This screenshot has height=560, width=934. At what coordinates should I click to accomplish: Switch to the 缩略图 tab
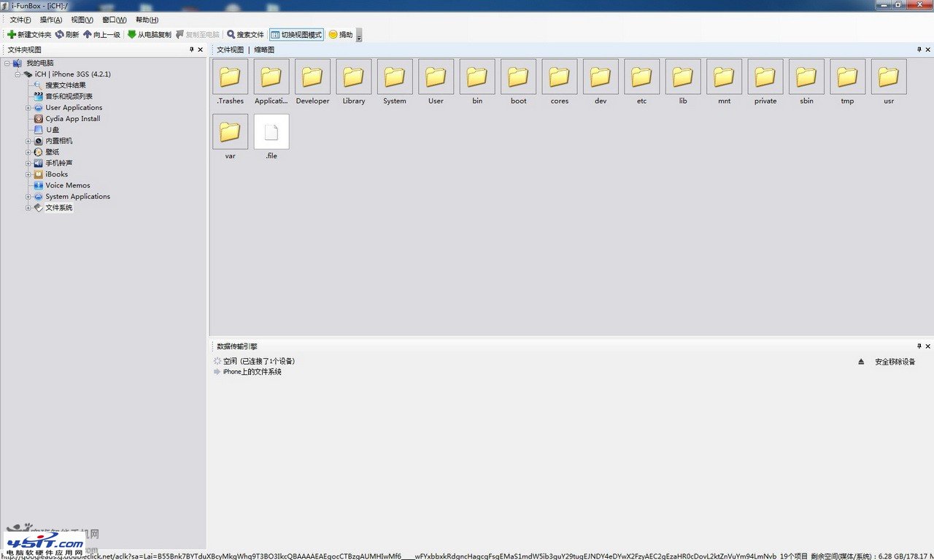click(264, 50)
